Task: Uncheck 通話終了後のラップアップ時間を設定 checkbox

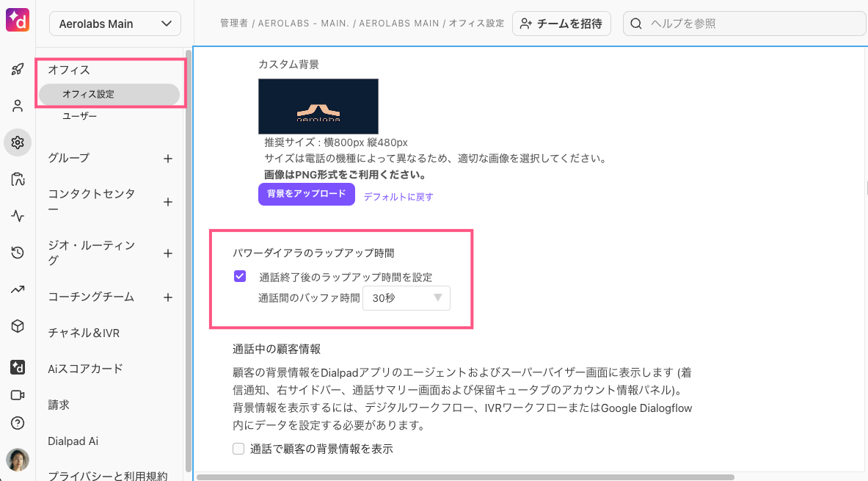Action: click(x=240, y=276)
